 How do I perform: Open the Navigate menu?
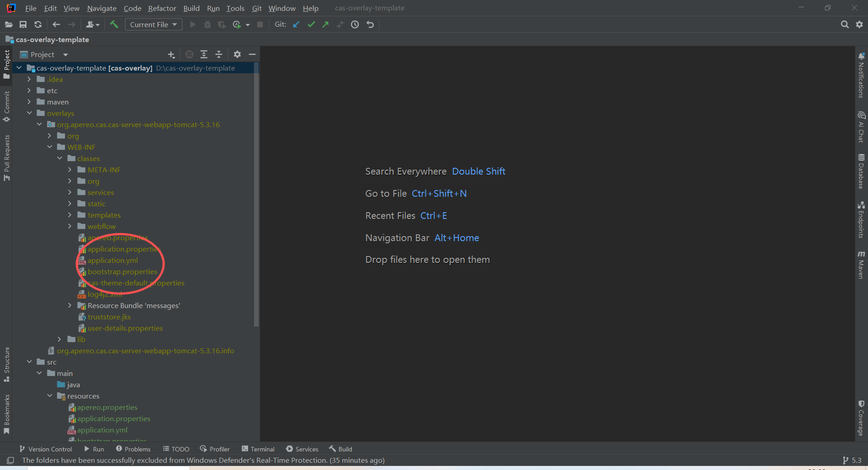tap(102, 8)
